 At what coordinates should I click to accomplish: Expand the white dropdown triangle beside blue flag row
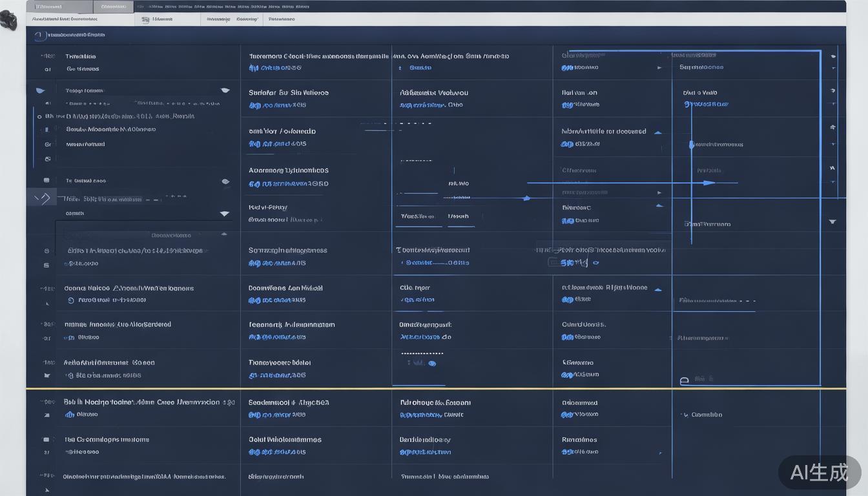pyautogui.click(x=225, y=90)
